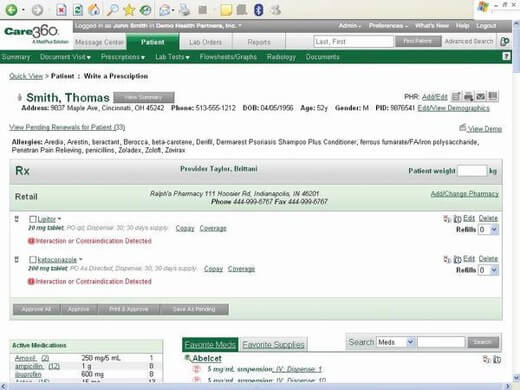Click the browser Refresh page icon
The image size is (520, 390).
(x=78, y=10)
